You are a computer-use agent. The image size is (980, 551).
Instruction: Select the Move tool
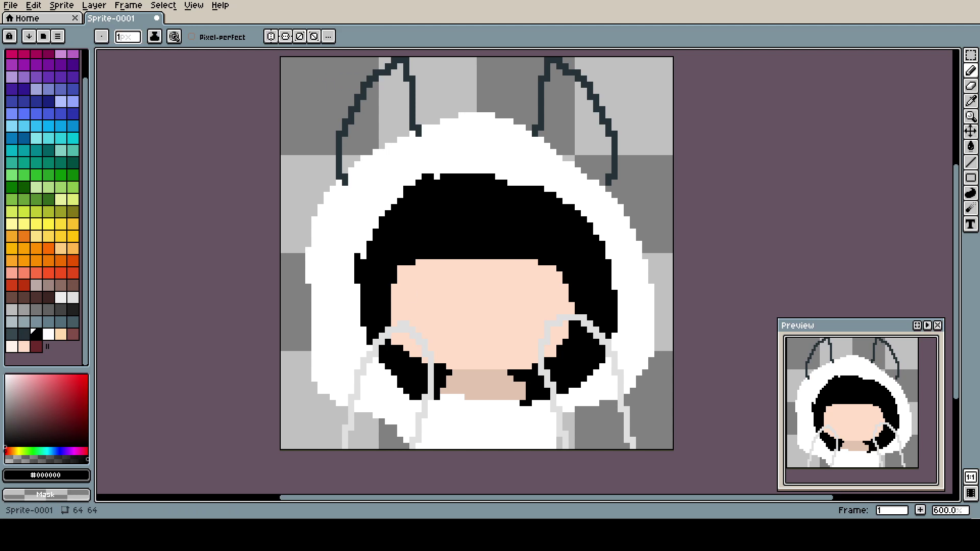coord(970,132)
